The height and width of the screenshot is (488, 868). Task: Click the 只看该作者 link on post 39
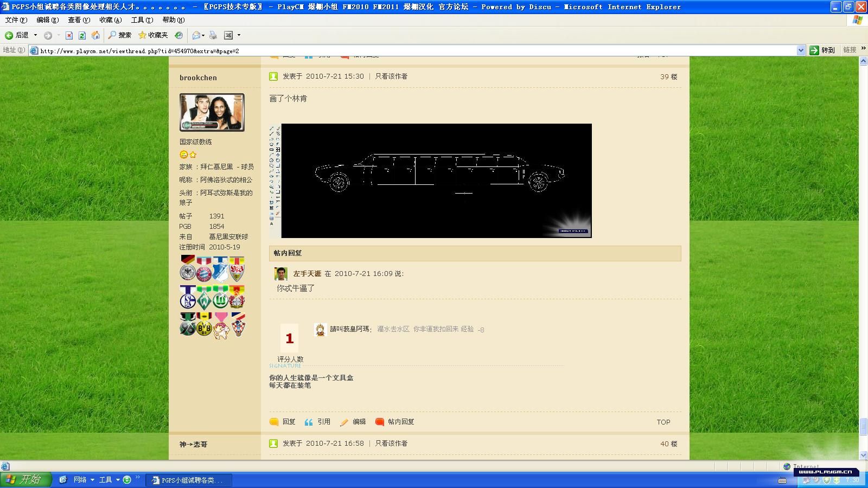tap(391, 76)
